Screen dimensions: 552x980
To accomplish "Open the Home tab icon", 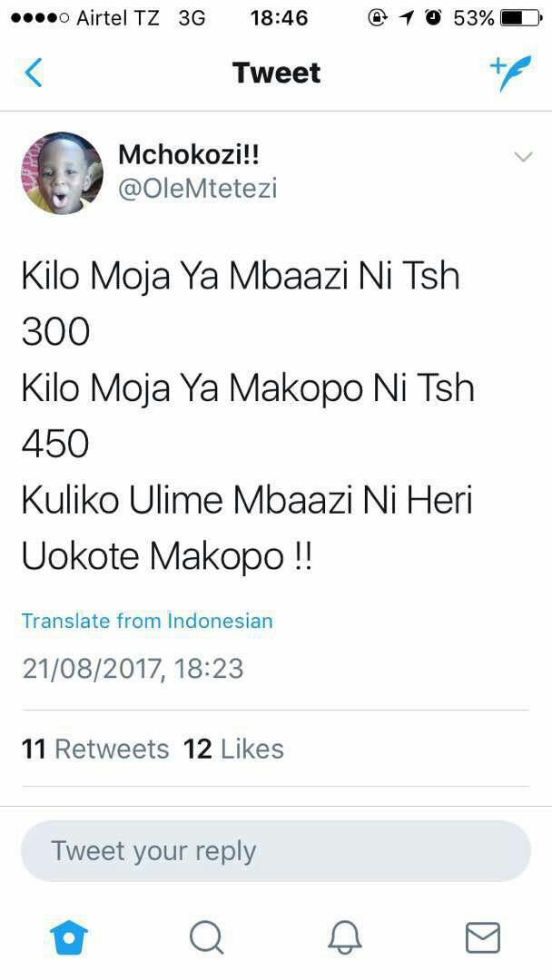I will (69, 938).
